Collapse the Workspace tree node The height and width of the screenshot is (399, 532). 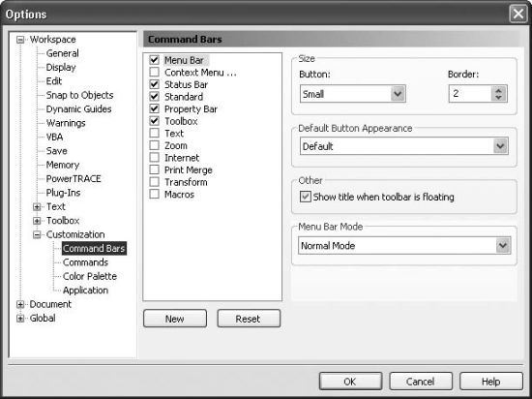[x=20, y=40]
